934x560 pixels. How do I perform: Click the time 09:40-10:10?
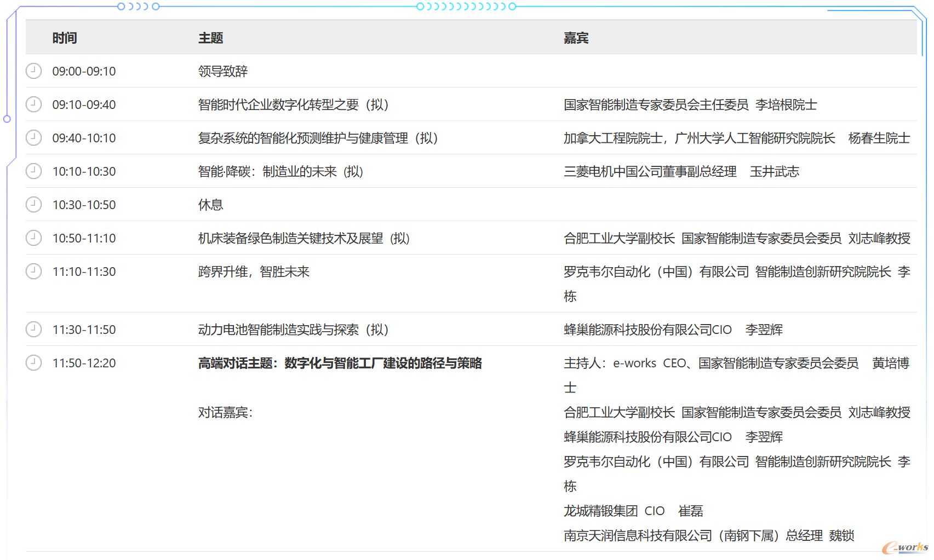point(84,138)
